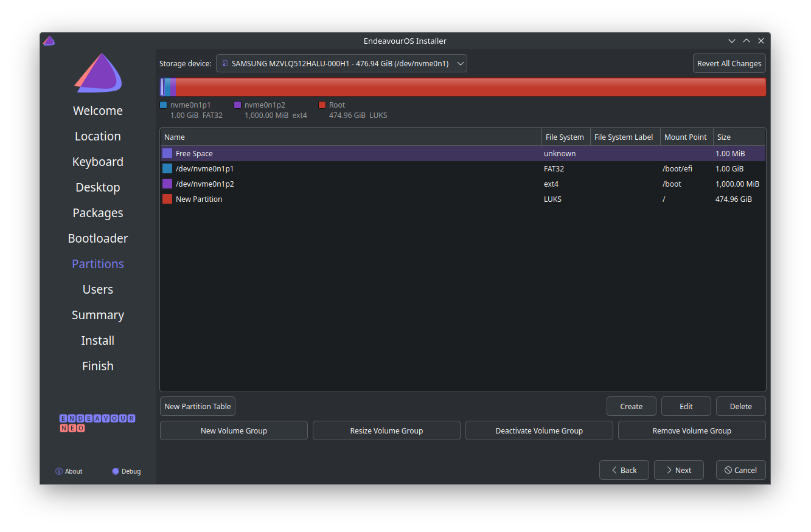Select the New Partition LUKS row
Viewport: 811px width, 532px height.
pyautogui.click(x=462, y=199)
